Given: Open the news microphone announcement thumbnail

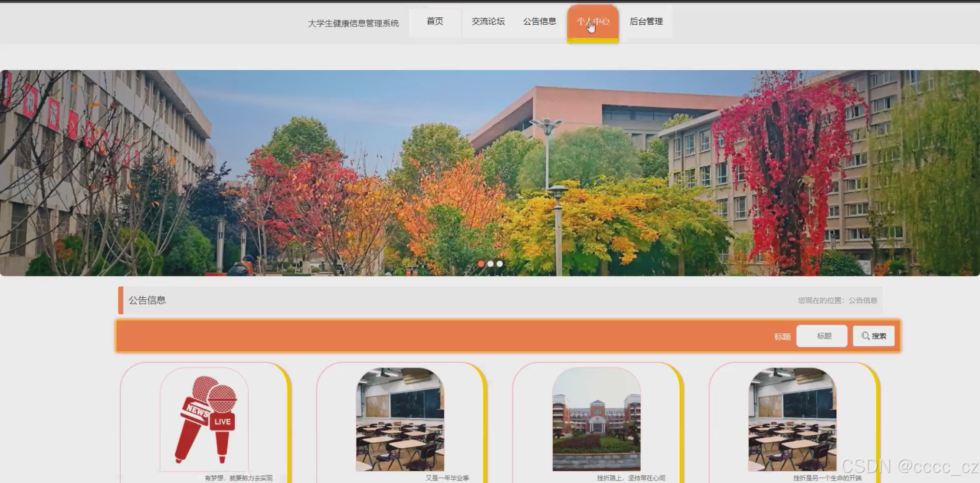Looking at the screenshot, I should click(x=204, y=419).
